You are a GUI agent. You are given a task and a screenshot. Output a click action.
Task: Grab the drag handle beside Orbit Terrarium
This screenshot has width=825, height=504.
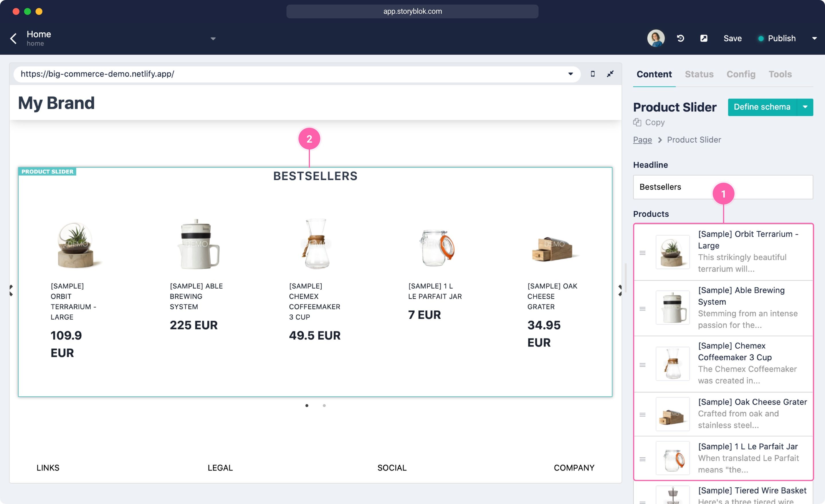coord(643,253)
